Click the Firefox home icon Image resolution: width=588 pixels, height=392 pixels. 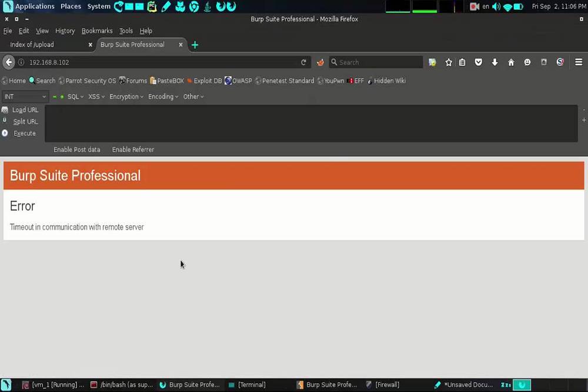point(510,62)
